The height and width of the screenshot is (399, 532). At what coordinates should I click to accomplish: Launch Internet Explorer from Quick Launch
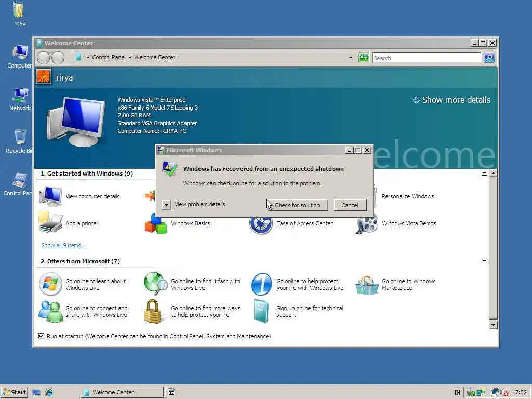click(x=49, y=393)
